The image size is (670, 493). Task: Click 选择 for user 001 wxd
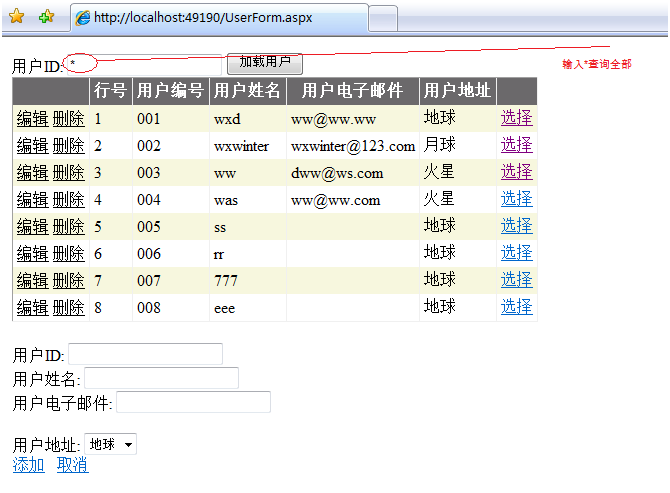point(517,118)
